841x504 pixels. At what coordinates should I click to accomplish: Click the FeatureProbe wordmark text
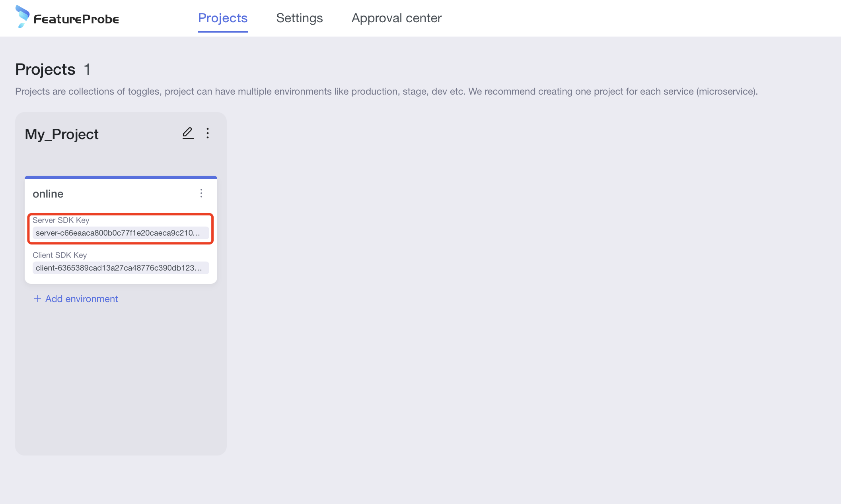pyautogui.click(x=76, y=19)
